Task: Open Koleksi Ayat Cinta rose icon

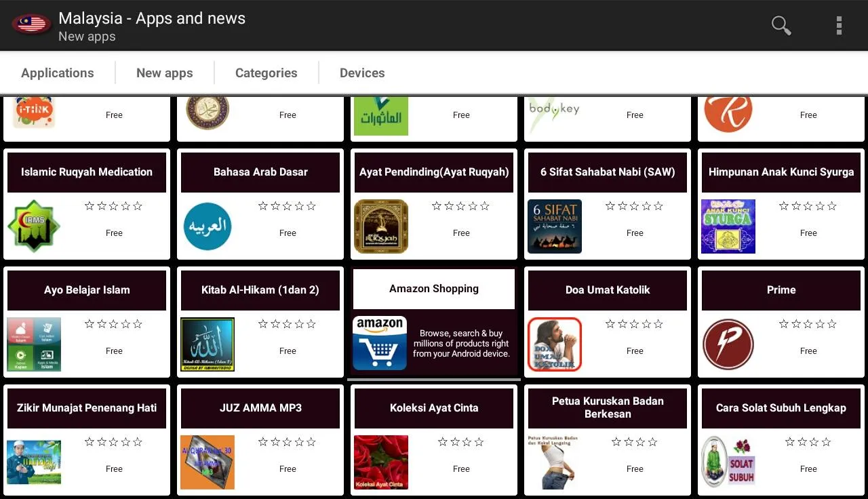Action: point(381,462)
